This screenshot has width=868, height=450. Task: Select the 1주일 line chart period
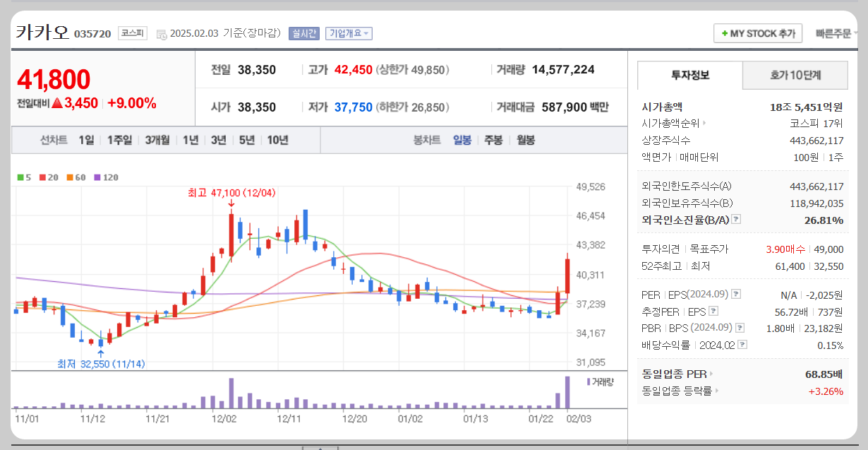[119, 140]
